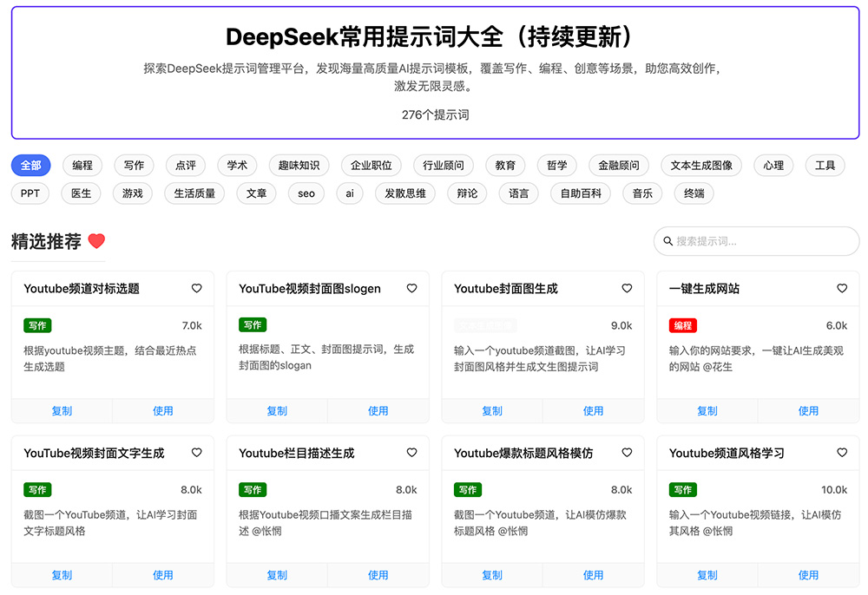Pick the 工具 category tag
The width and height of the screenshot is (868, 595).
(825, 166)
